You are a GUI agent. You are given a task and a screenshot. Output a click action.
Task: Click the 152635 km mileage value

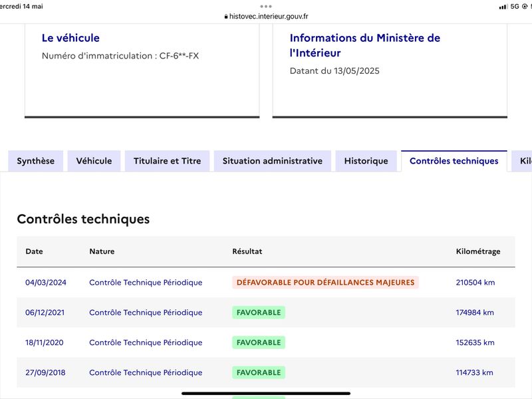pyautogui.click(x=475, y=342)
